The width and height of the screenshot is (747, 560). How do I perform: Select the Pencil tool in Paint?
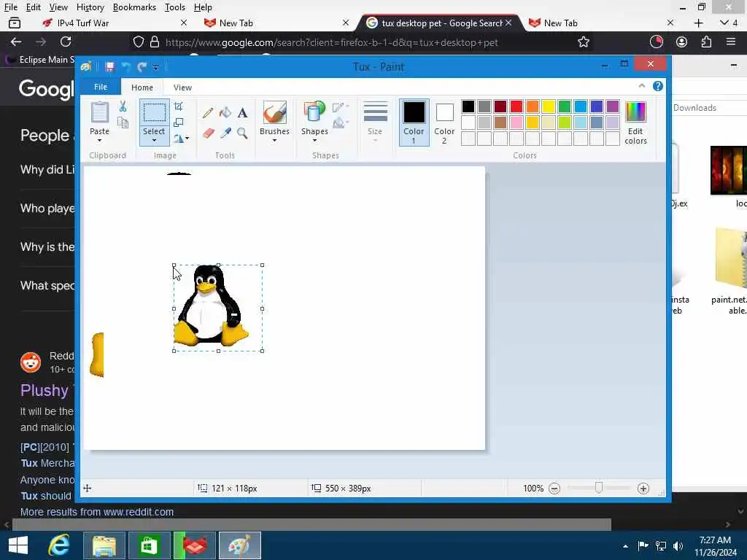coord(208,113)
